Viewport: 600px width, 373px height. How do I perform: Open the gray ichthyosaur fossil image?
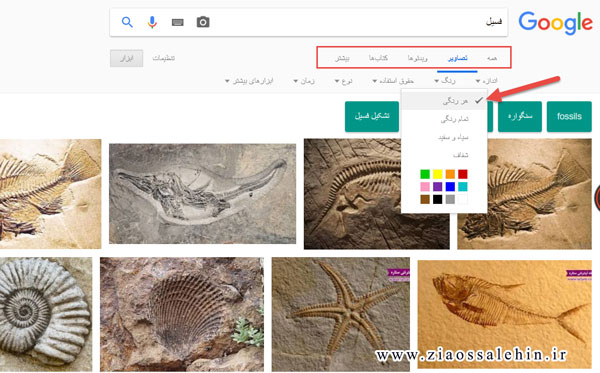click(202, 194)
